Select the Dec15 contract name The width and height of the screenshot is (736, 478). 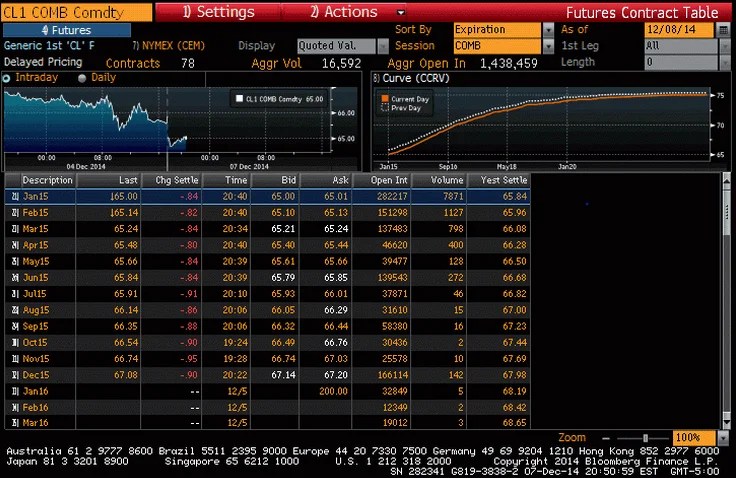(x=36, y=375)
